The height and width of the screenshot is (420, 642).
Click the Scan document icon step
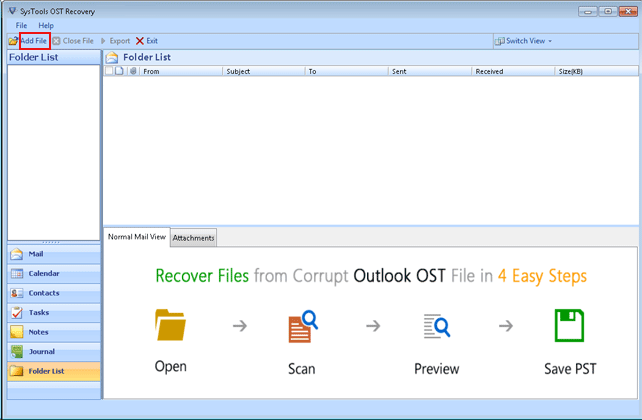point(303,327)
